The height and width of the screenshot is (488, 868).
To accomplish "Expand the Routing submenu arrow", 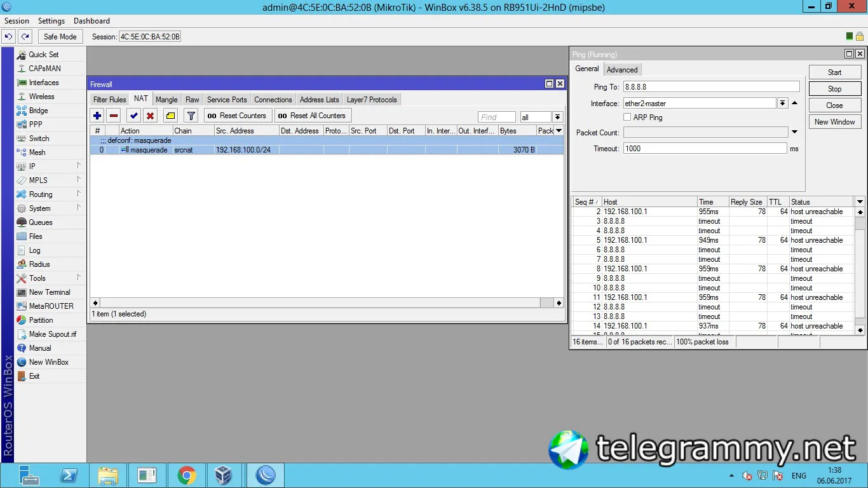I will pyautogui.click(x=79, y=194).
